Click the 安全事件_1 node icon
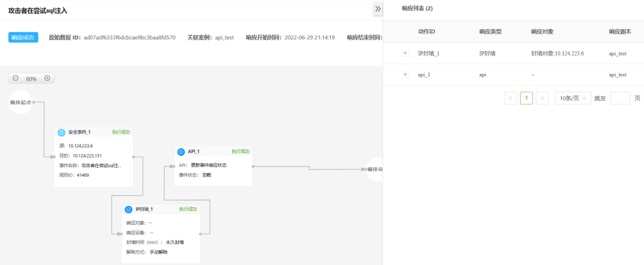Image resolution: width=644 pixels, height=265 pixels. pyautogui.click(x=61, y=132)
